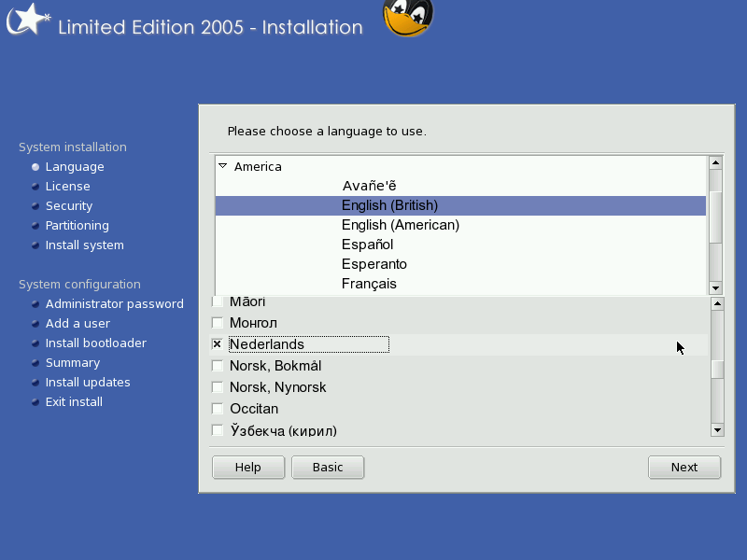Screen dimensions: 747x560
Task: Click checkbox list scrollbar thumb
Action: [x=717, y=370]
